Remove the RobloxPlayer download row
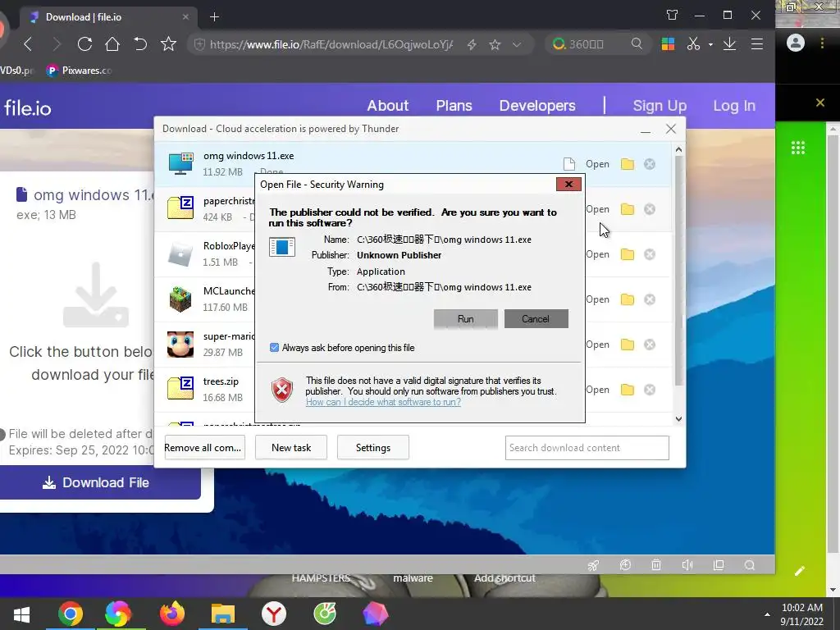 650,254
